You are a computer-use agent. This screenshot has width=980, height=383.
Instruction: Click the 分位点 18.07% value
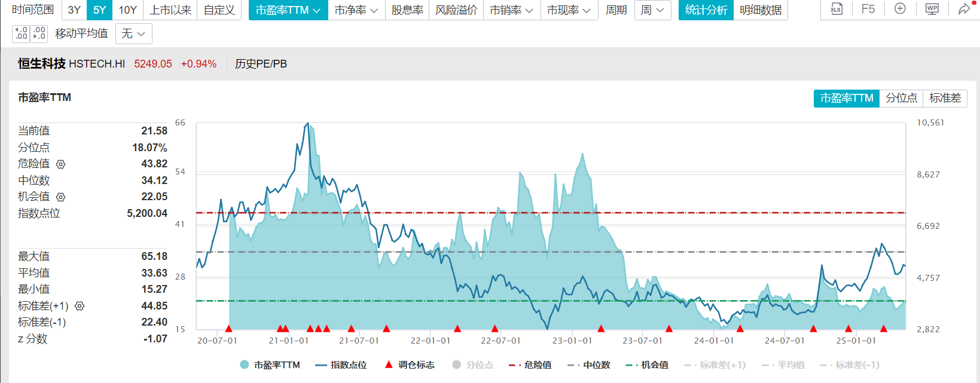tap(150, 148)
